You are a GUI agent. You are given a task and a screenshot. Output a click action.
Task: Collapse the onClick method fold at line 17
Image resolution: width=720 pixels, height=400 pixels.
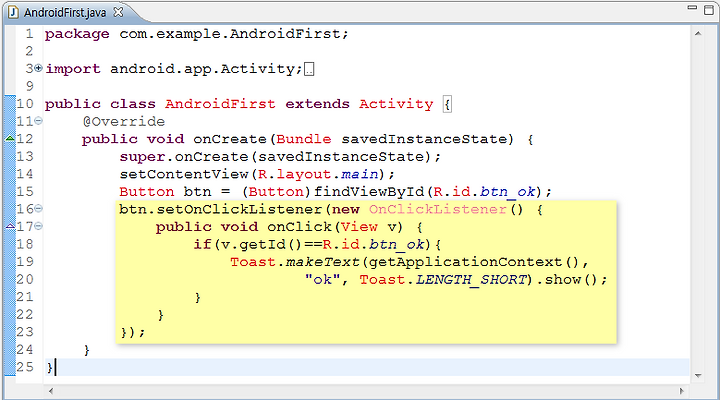tap(39, 226)
